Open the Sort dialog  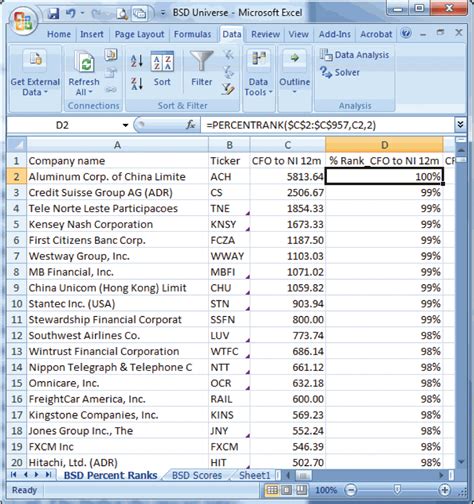[x=162, y=68]
